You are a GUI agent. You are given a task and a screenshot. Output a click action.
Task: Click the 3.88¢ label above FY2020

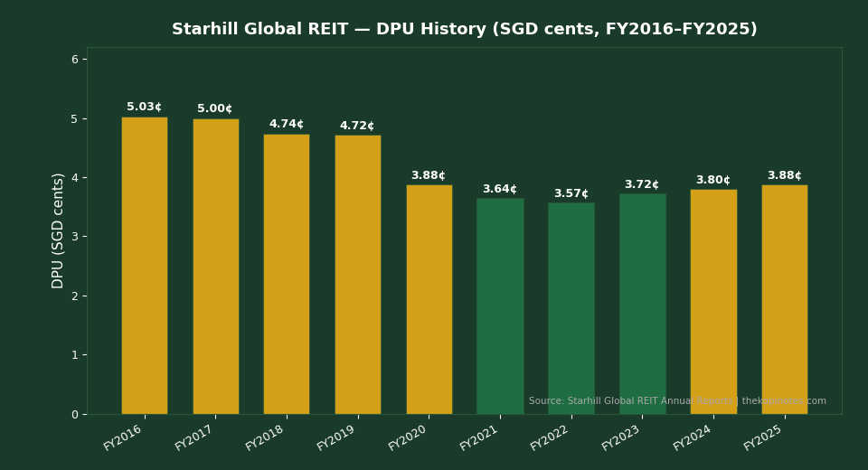tap(429, 175)
